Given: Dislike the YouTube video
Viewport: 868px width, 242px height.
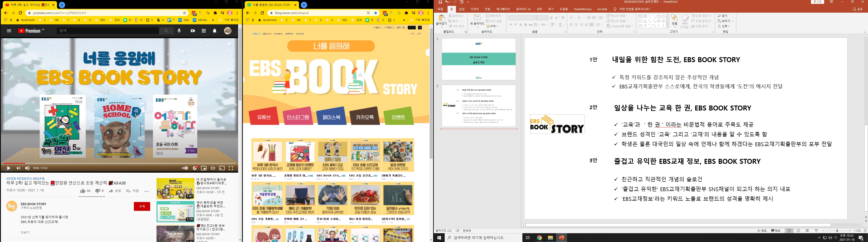Looking at the screenshot, I should [99, 191].
